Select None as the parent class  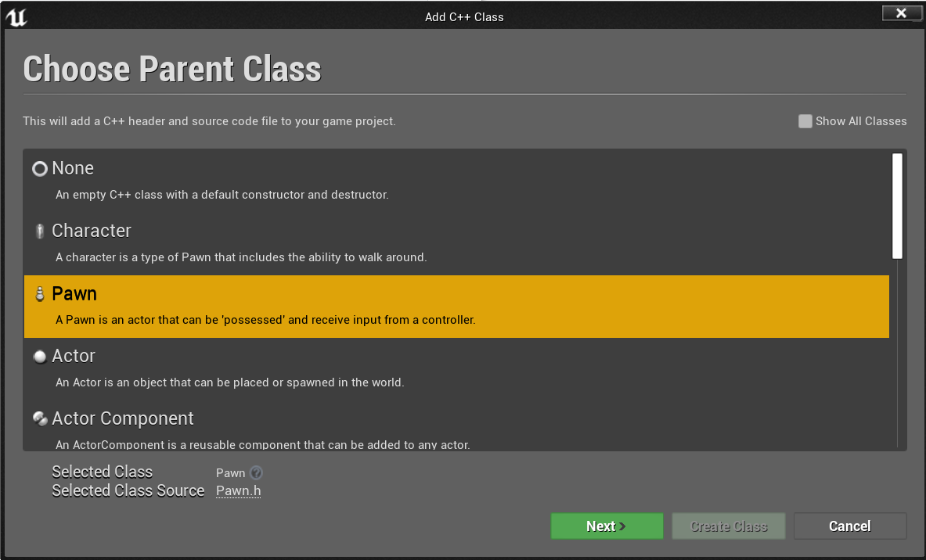coord(456,181)
